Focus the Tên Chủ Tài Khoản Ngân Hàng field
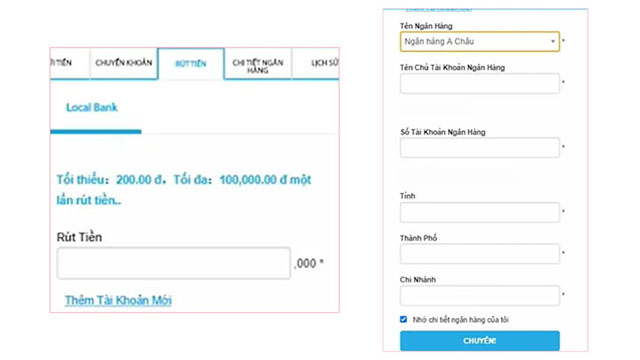Image resolution: width=640 pixels, height=360 pixels. coord(480,84)
